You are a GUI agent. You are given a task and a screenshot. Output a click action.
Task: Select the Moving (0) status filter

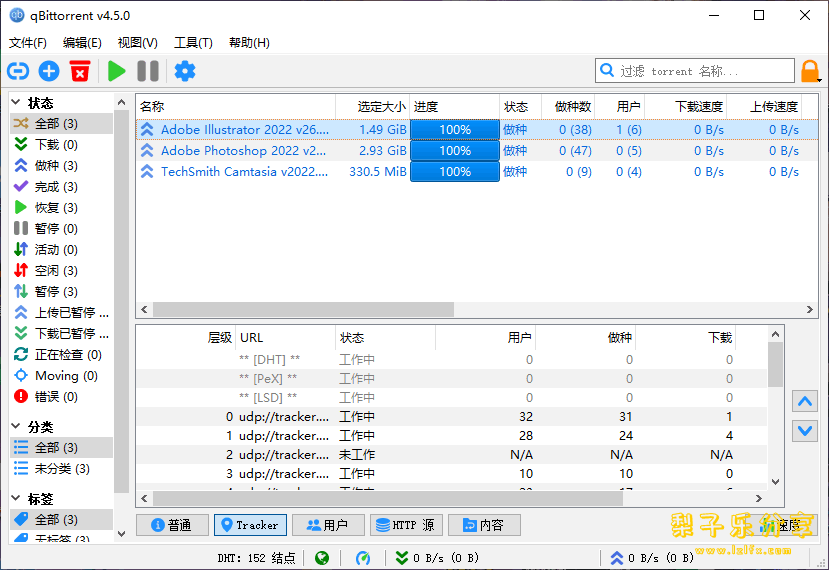[x=61, y=376]
